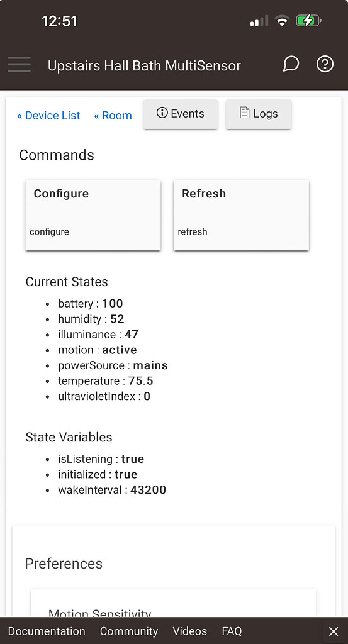Go back to Device List
Image resolution: width=348 pixels, height=644 pixels.
coord(48,116)
